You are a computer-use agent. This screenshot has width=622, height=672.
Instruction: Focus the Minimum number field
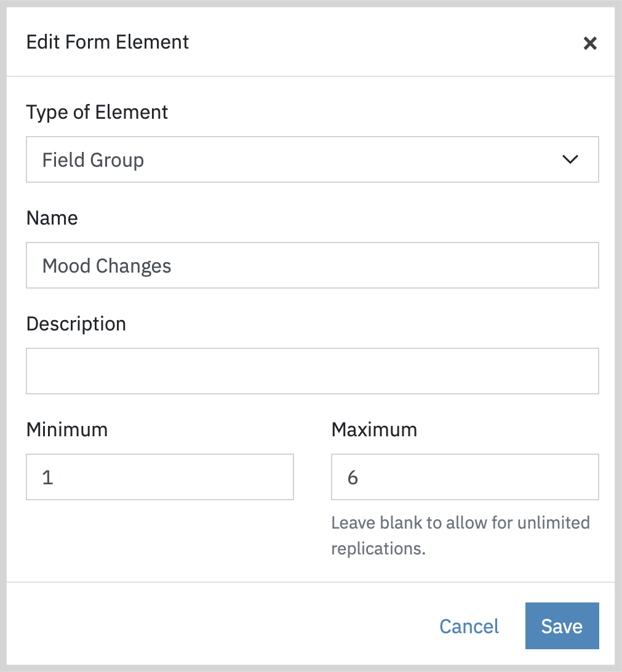(x=160, y=477)
